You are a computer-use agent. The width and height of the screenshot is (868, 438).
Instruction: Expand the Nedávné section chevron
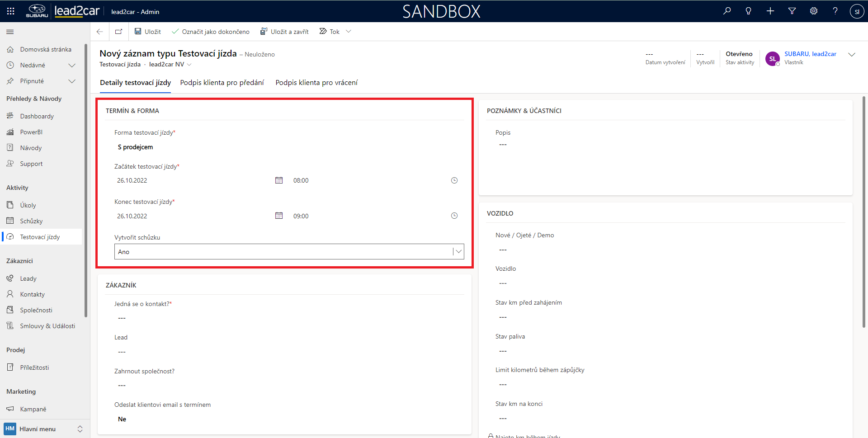(x=71, y=66)
